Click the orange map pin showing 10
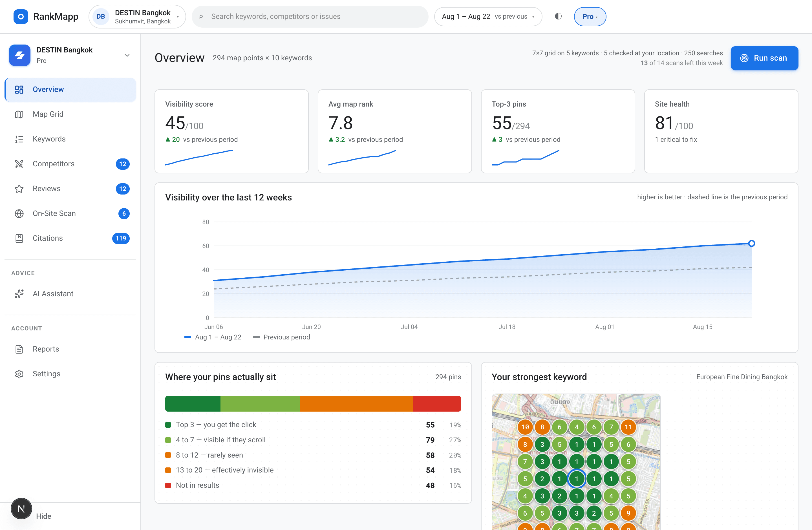The height and width of the screenshot is (530, 812). [525, 427]
